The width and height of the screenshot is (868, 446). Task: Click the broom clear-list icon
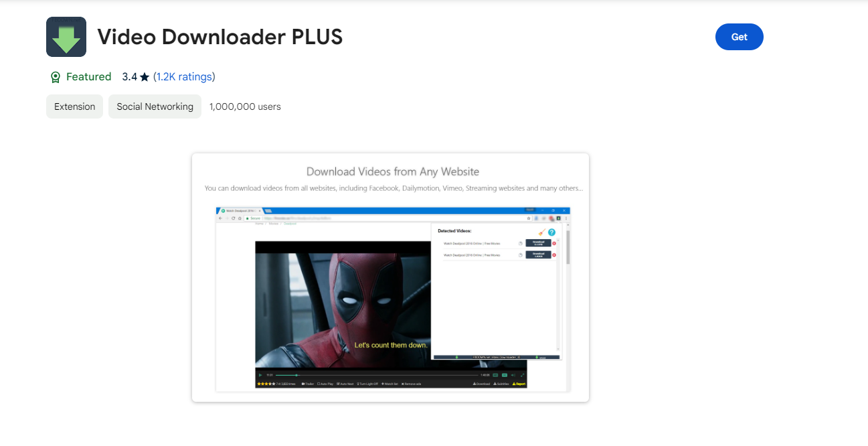click(541, 232)
